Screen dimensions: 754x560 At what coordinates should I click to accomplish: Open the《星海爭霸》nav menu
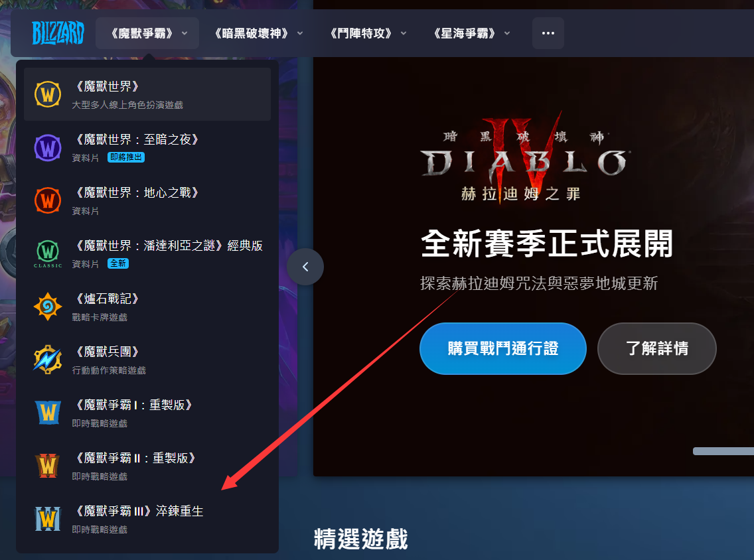point(471,33)
